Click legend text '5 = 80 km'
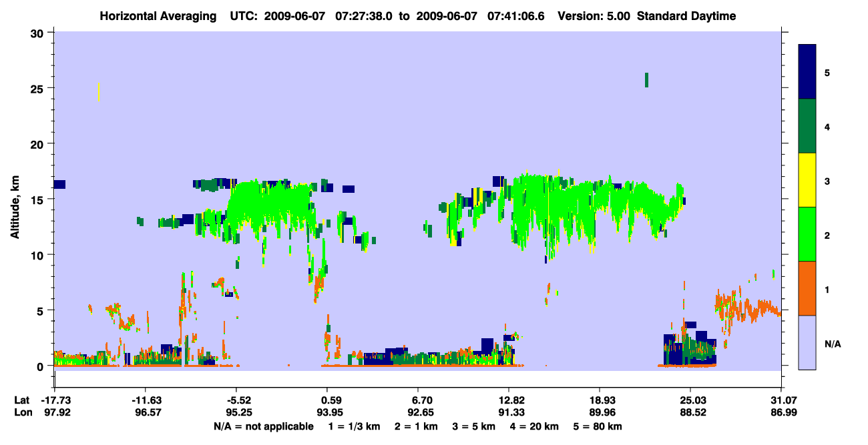 [x=597, y=426]
